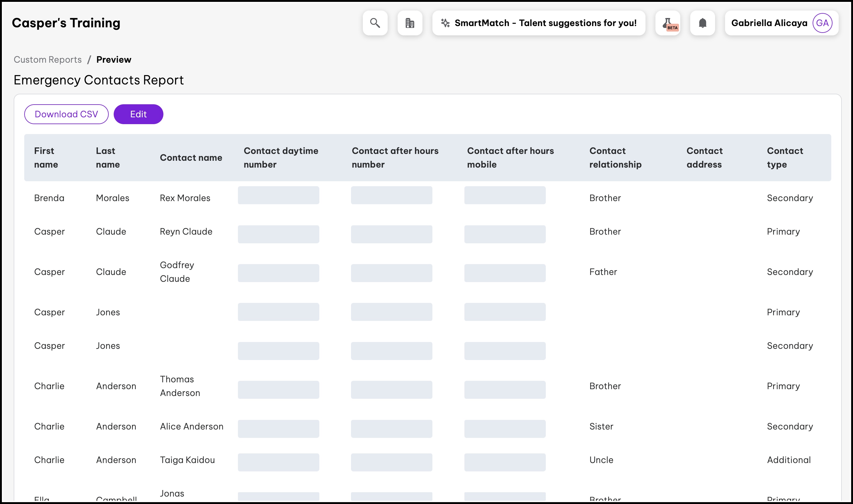This screenshot has width=853, height=504.
Task: Go back to Custom Reports breadcrumb
Action: point(48,60)
